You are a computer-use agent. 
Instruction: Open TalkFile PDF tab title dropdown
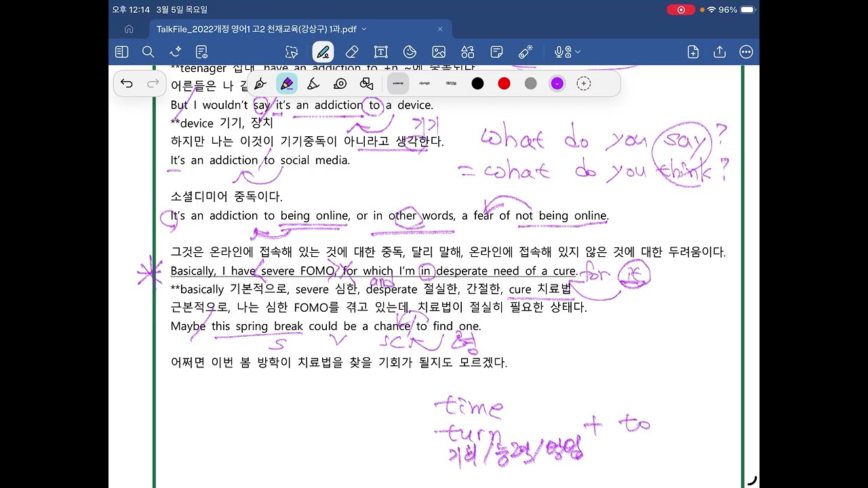[x=364, y=29]
